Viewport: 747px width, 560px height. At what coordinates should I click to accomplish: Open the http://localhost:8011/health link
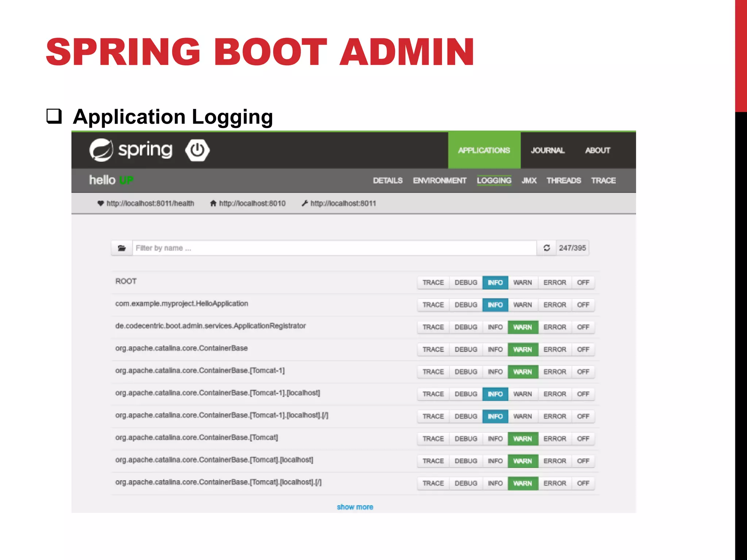tap(150, 203)
